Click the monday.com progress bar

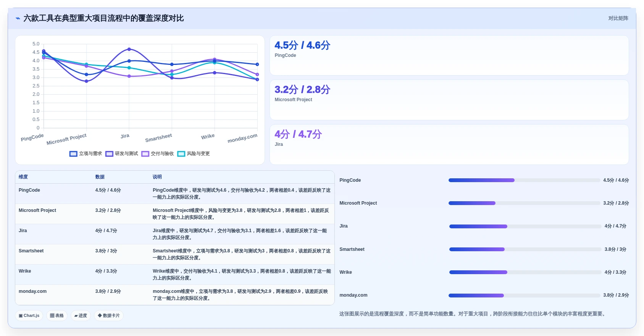[x=524, y=295]
